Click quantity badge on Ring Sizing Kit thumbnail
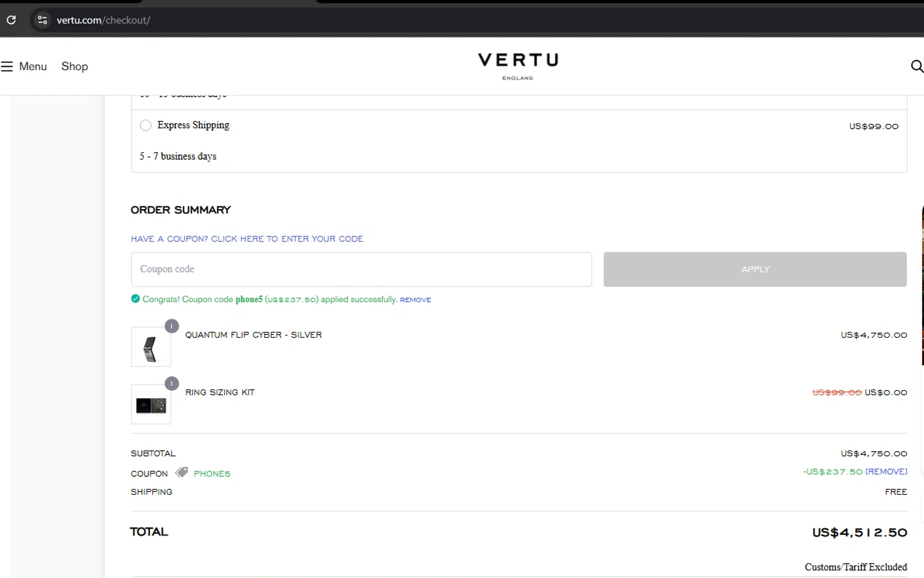Image resolution: width=924 pixels, height=578 pixels. coord(172,383)
